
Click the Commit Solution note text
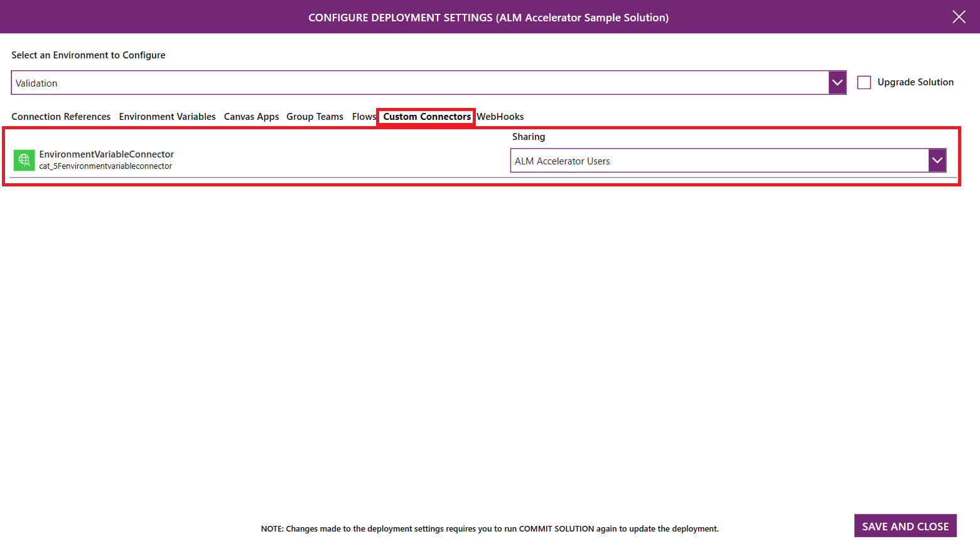pos(490,529)
